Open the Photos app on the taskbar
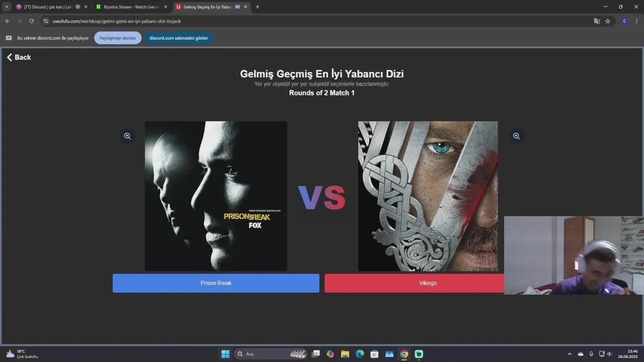This screenshot has width=644, height=362. (x=389, y=354)
